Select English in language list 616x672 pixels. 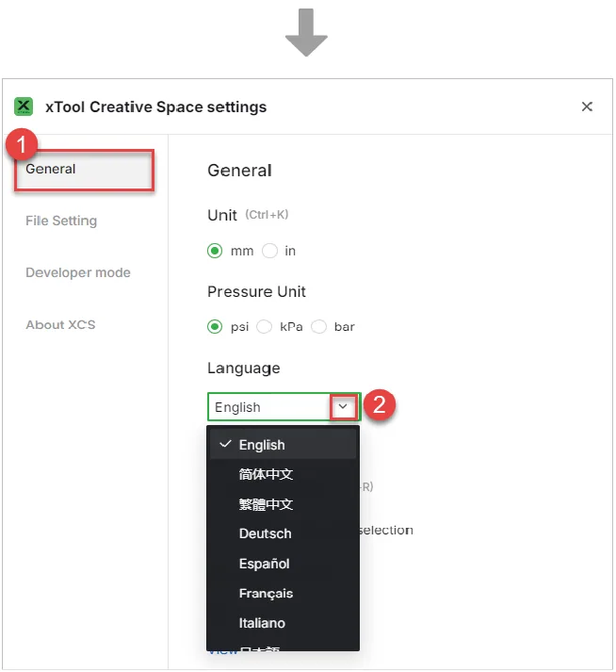coord(283,445)
